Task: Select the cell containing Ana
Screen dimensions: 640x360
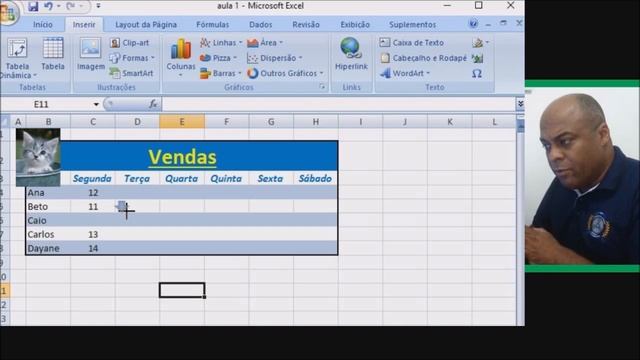Action: coord(48,193)
